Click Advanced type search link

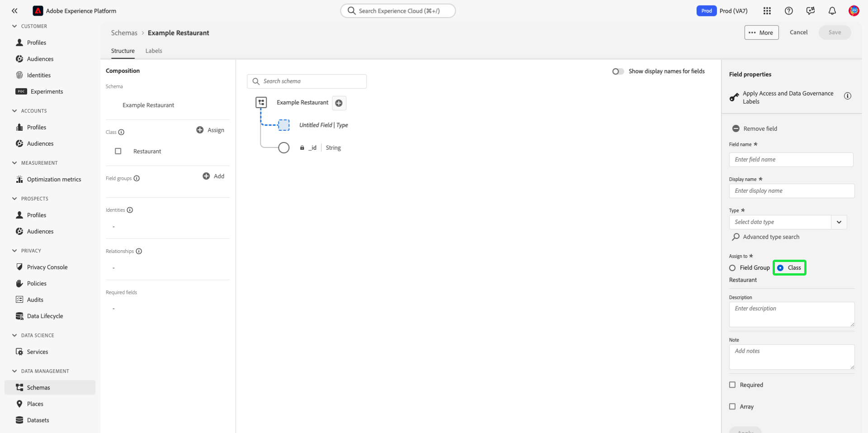tap(771, 237)
